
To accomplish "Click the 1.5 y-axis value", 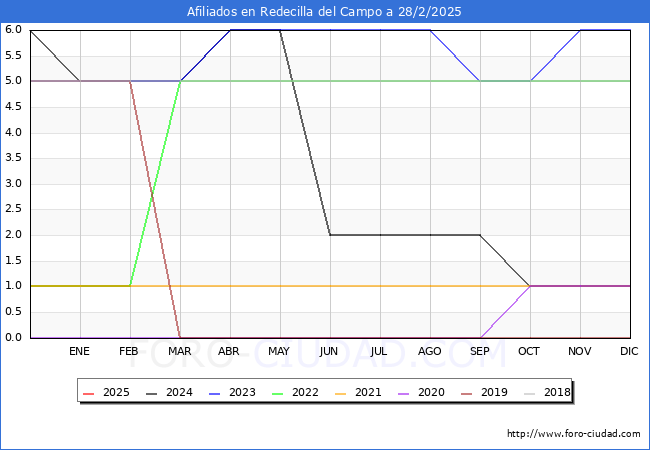I will pyautogui.click(x=13, y=261).
